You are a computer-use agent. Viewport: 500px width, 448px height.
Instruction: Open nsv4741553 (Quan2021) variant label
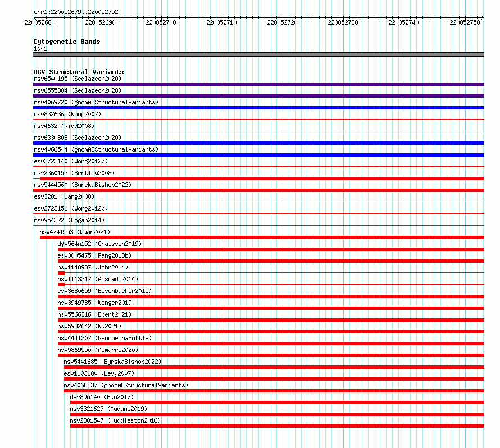click(x=75, y=232)
